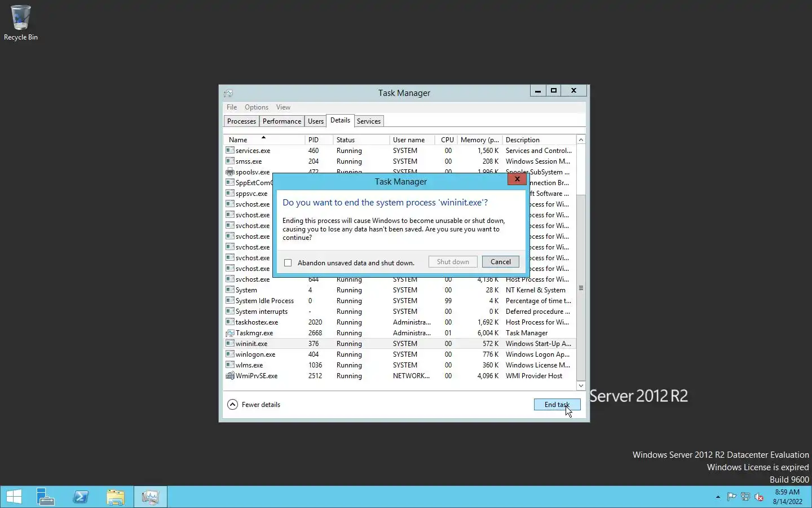Screen dimensions: 812x508
Task: Select the taskhostex.exe process icon
Action: 230,322
